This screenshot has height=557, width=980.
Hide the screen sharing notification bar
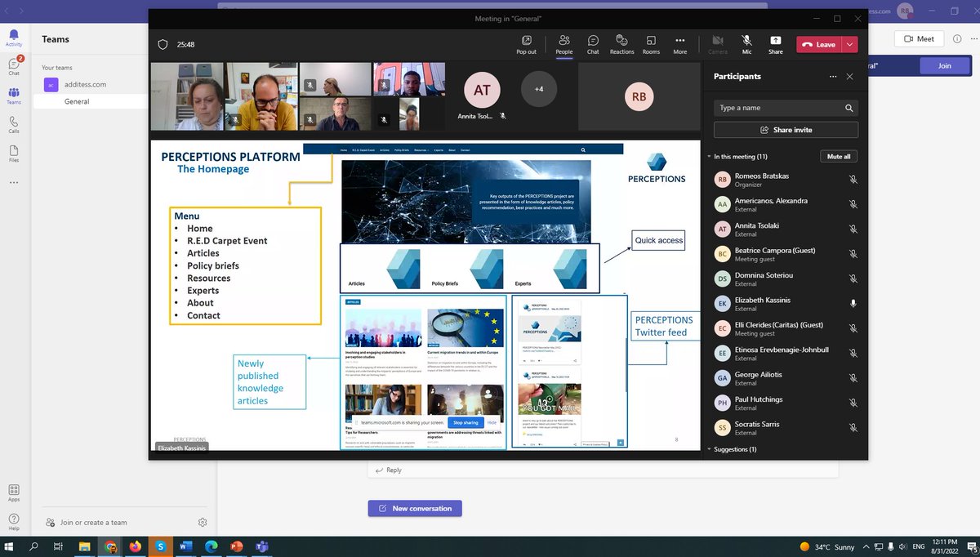click(x=492, y=422)
